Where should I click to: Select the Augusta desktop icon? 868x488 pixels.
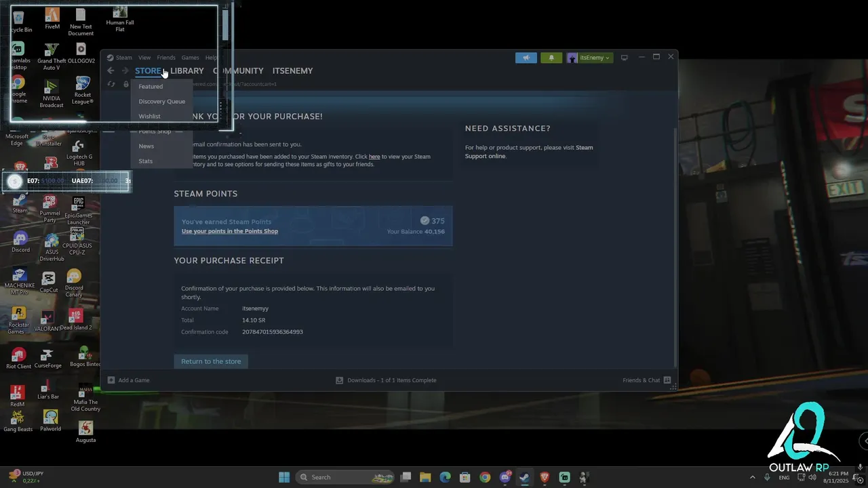click(85, 432)
